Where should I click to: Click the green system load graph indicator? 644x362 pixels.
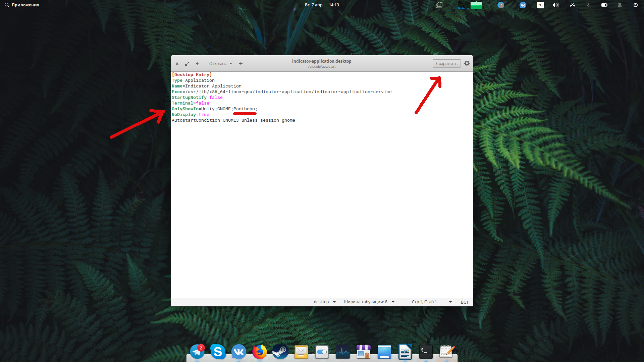[476, 5]
